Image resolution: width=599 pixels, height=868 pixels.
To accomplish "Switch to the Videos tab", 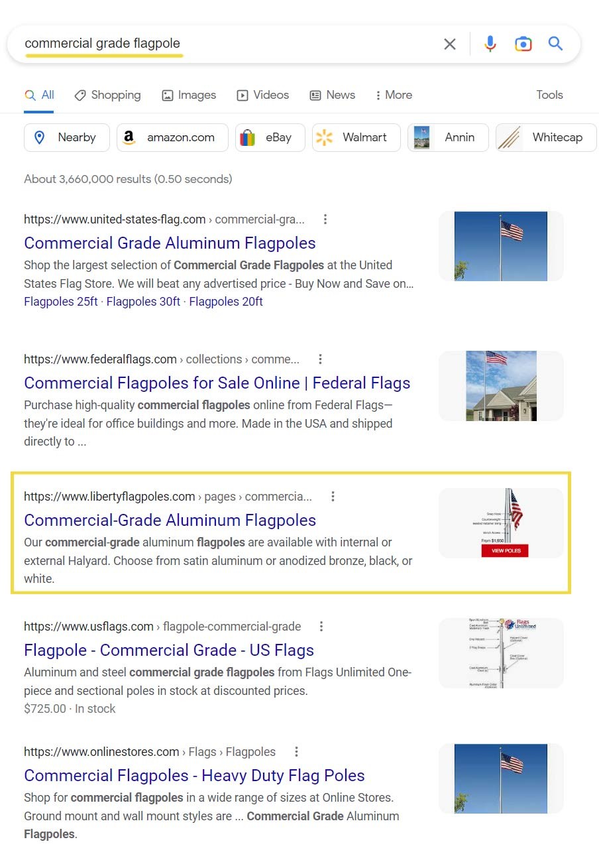I will click(263, 95).
